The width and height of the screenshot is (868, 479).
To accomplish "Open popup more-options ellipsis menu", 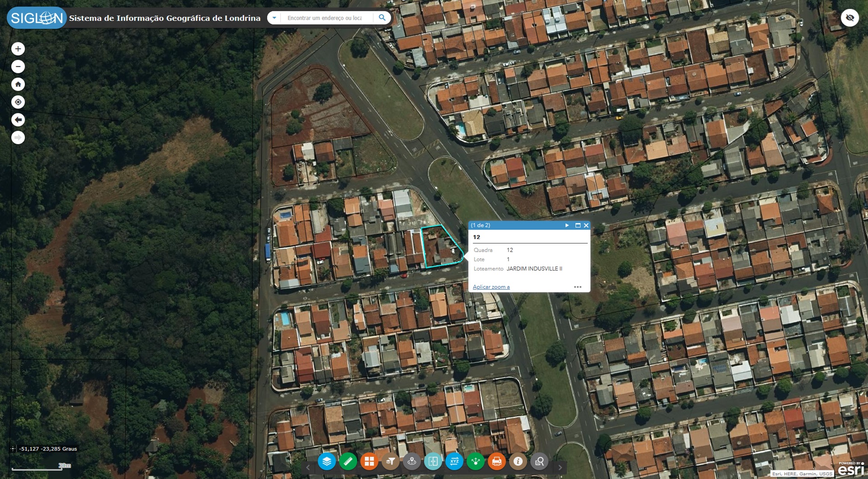I will coord(578,287).
